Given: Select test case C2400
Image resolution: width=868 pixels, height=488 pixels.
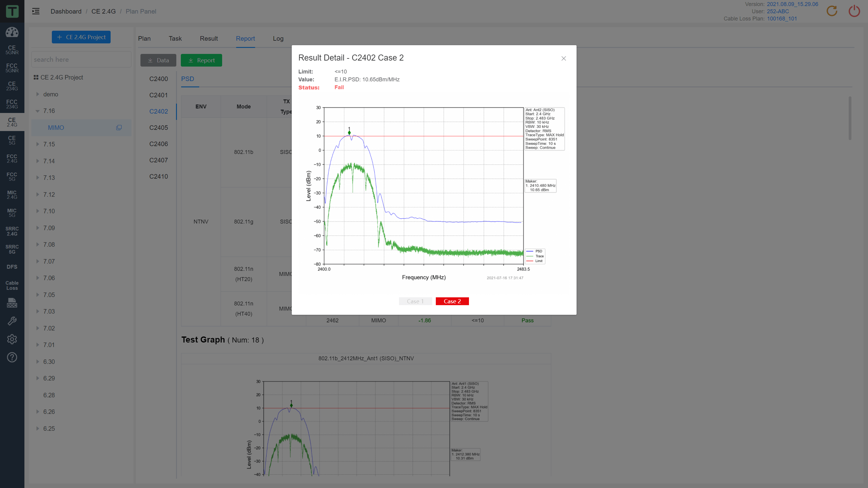Looking at the screenshot, I should coord(159,79).
